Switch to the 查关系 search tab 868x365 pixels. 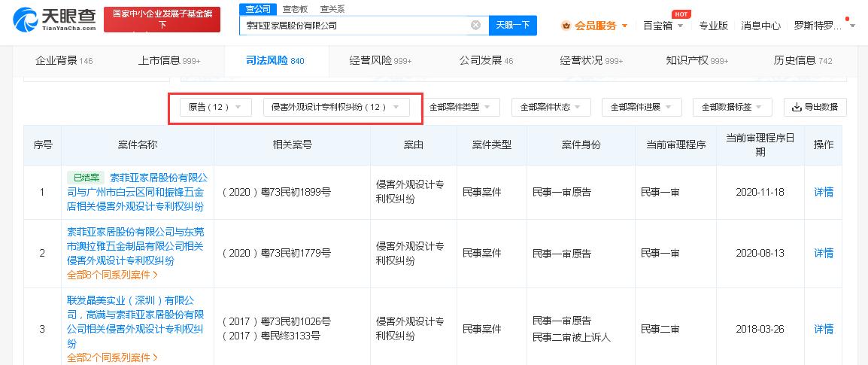pyautogui.click(x=332, y=9)
